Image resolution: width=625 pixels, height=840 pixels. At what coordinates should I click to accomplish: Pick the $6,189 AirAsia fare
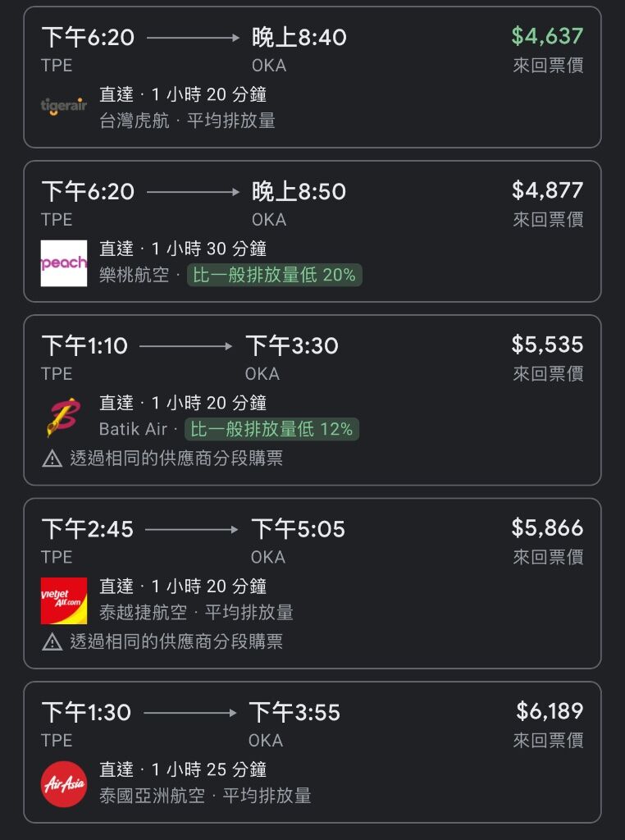[x=549, y=710]
